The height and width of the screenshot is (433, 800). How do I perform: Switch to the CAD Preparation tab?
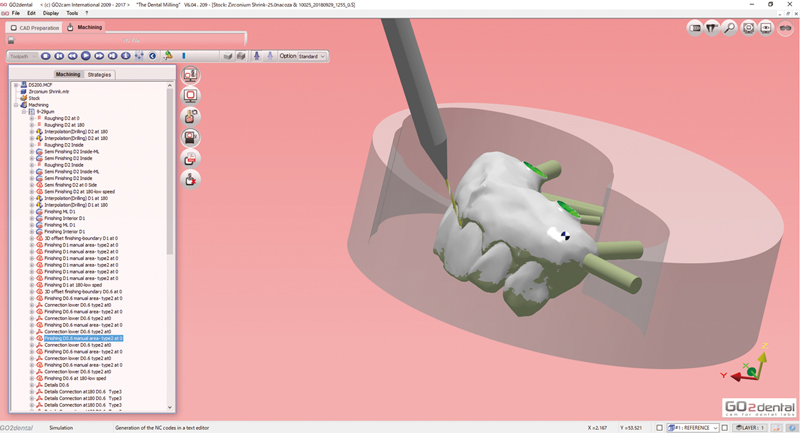(x=34, y=28)
